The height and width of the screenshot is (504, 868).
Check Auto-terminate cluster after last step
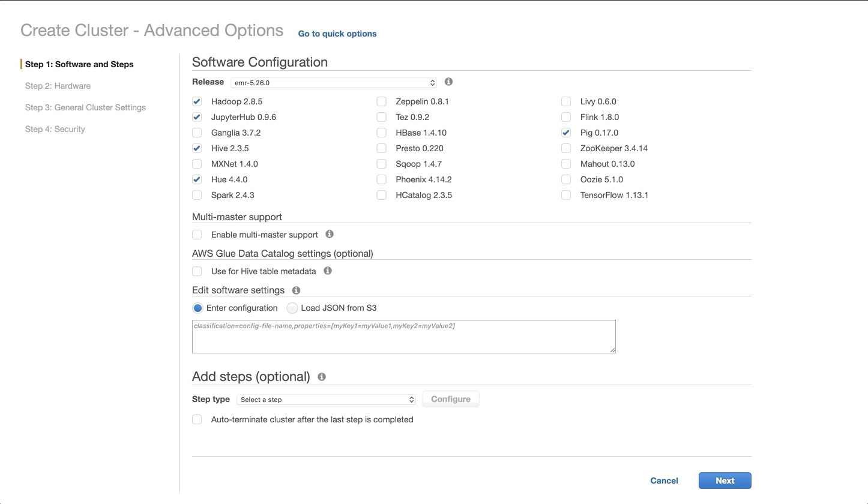click(x=197, y=419)
